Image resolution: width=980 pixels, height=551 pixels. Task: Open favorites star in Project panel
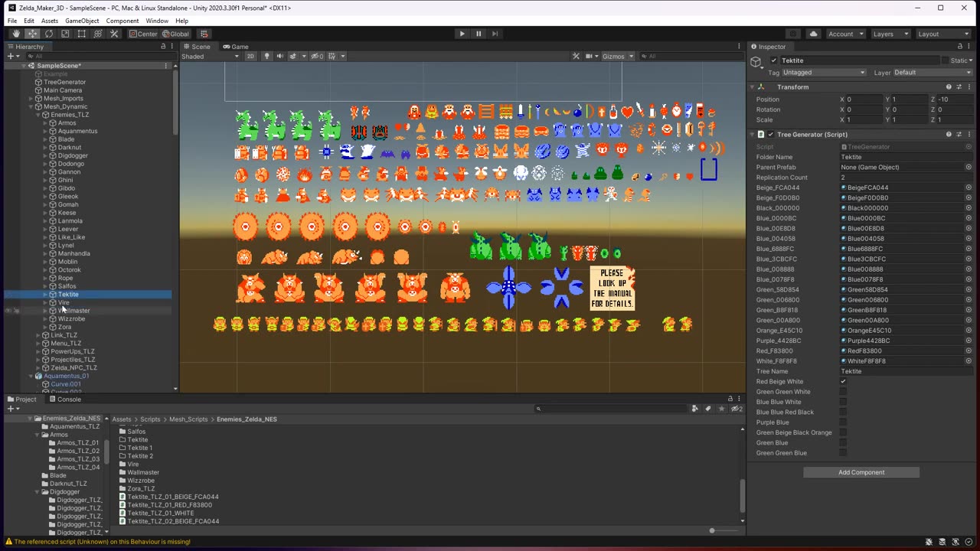pos(722,409)
